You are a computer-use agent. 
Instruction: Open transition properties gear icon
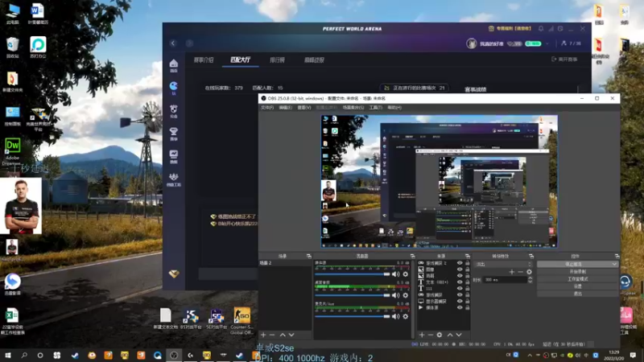529,272
